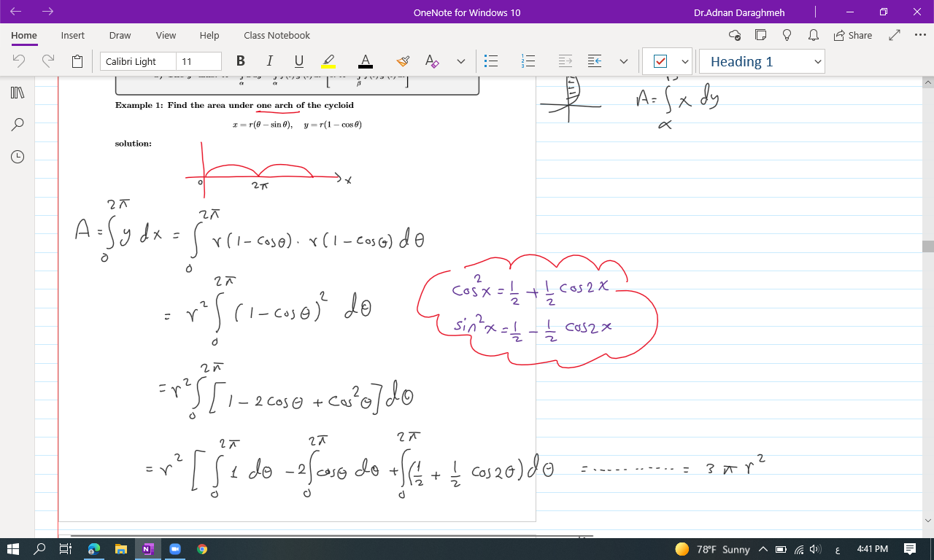Viewport: 934px width, 560px height.
Task: Open recent notes clock icon
Action: (18, 156)
